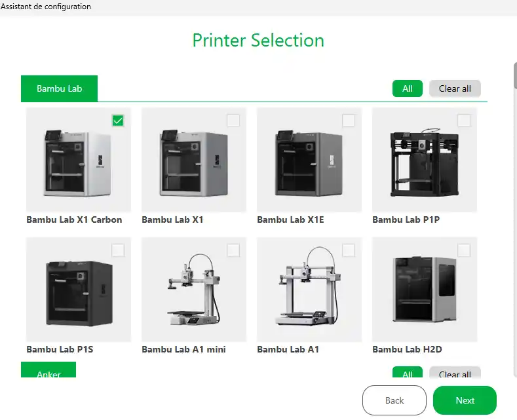Select all Bambu Lab printers with All
This screenshot has height=420, width=517.
(x=407, y=88)
